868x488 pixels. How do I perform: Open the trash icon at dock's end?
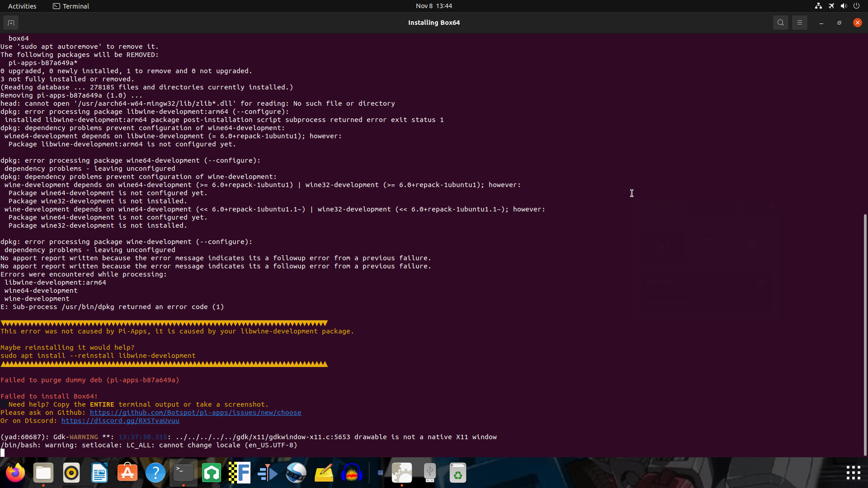point(458,473)
